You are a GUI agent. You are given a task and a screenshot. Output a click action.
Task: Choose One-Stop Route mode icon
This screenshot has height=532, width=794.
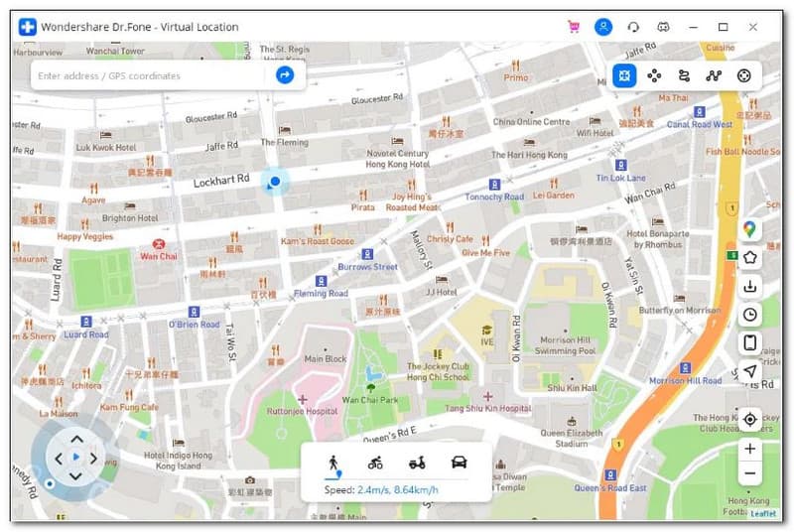coord(684,75)
